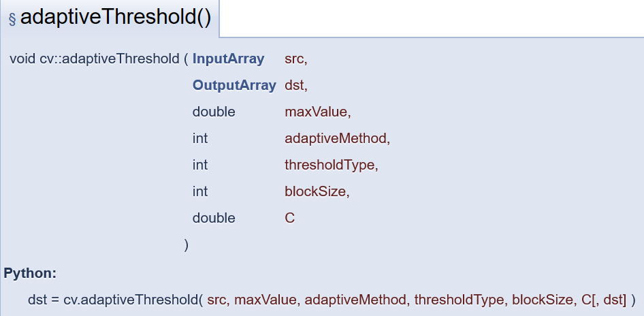This screenshot has height=316, width=644.
Task: Click the blockSize parameter in signature
Action: [315, 191]
